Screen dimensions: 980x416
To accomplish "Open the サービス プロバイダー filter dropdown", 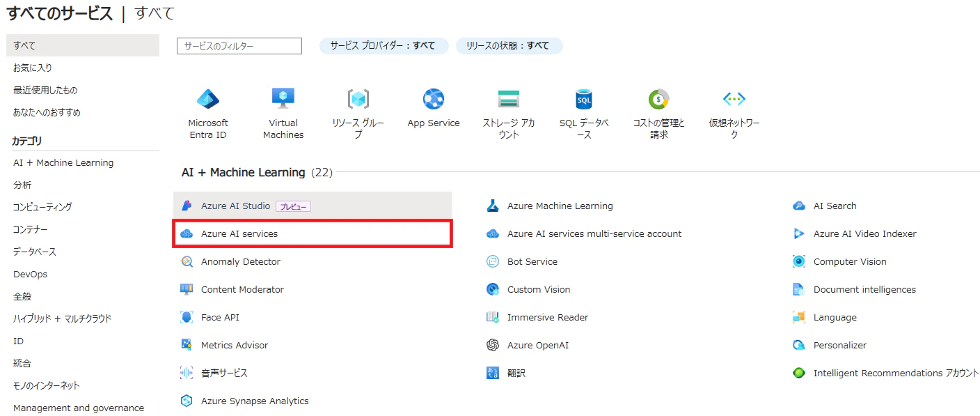I will 384,46.
